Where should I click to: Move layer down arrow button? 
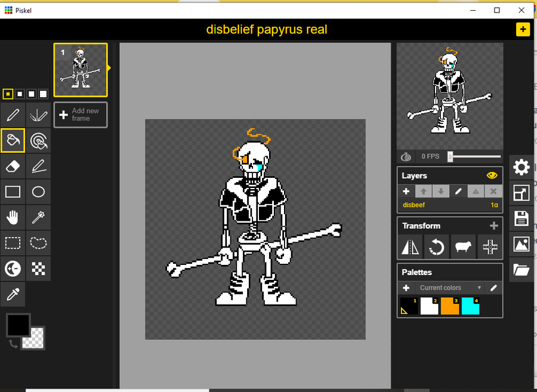441,192
